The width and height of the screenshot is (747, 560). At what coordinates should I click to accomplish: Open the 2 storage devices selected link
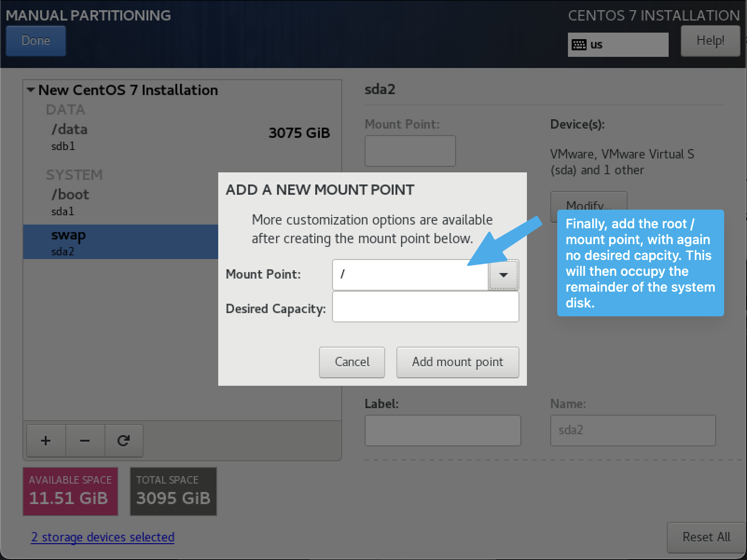click(103, 537)
